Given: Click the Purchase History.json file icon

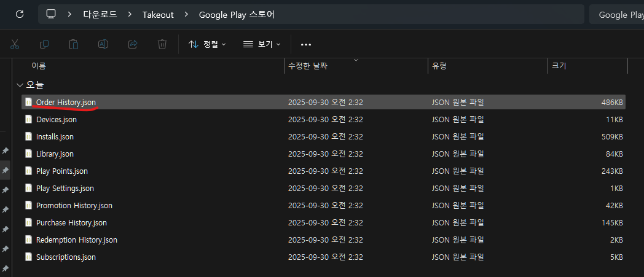Looking at the screenshot, I should (28, 222).
